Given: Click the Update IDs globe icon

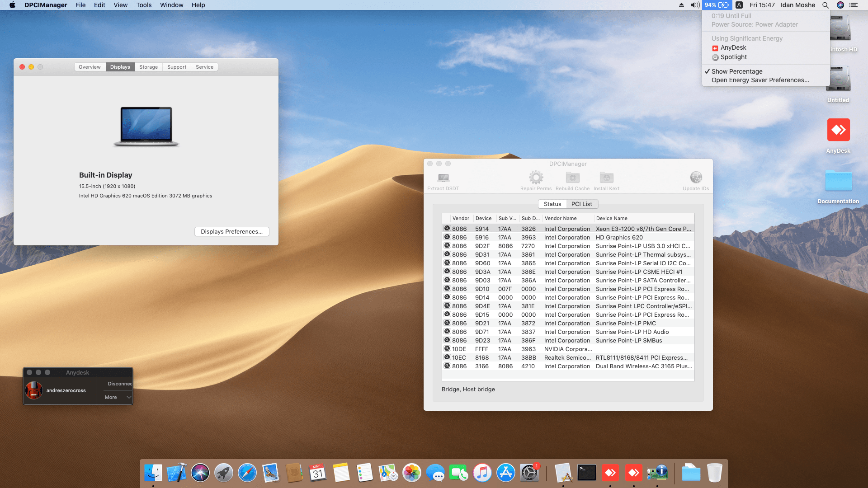Looking at the screenshot, I should 696,178.
